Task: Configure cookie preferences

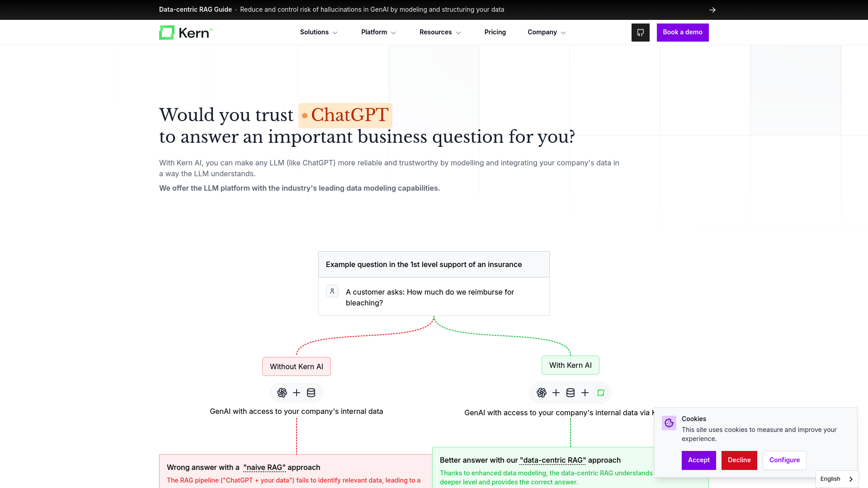Action: click(x=784, y=460)
